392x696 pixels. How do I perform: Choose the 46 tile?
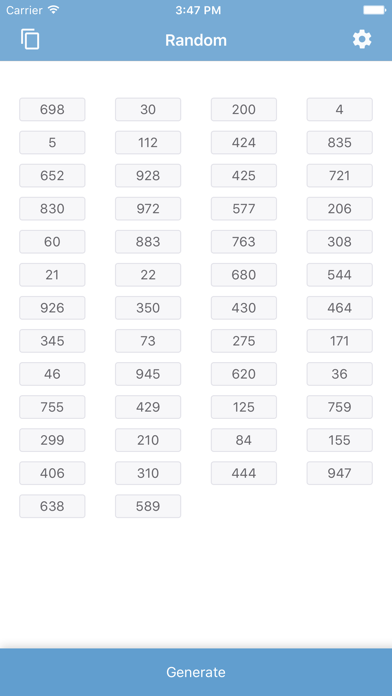pos(52,374)
